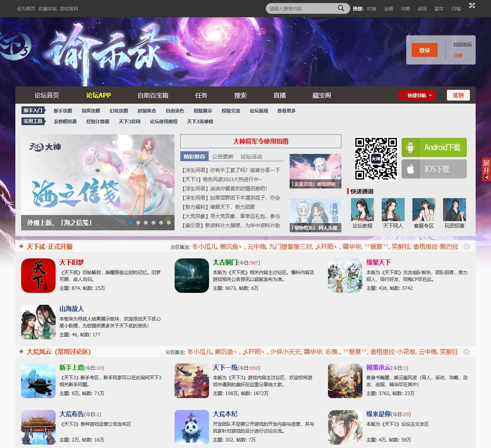Image resolution: width=491 pixels, height=448 pixels.
Task: Open 论坛APP menu item
Action: pos(99,95)
